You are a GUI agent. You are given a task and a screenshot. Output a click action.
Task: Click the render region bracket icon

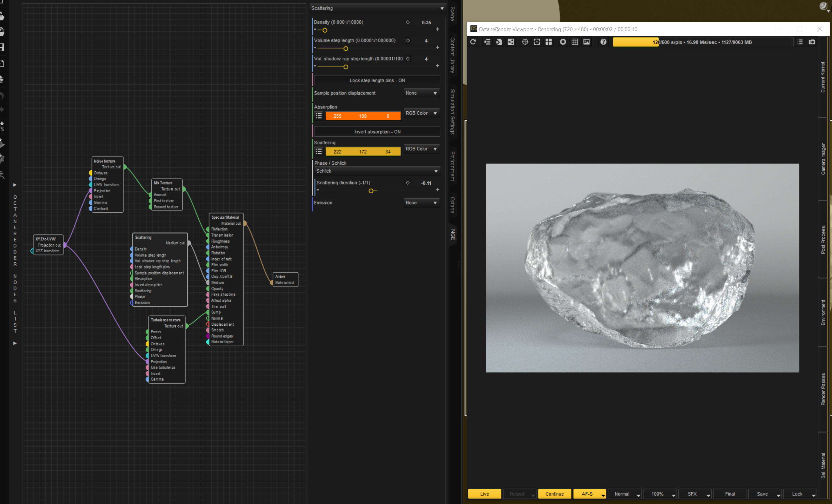(536, 42)
